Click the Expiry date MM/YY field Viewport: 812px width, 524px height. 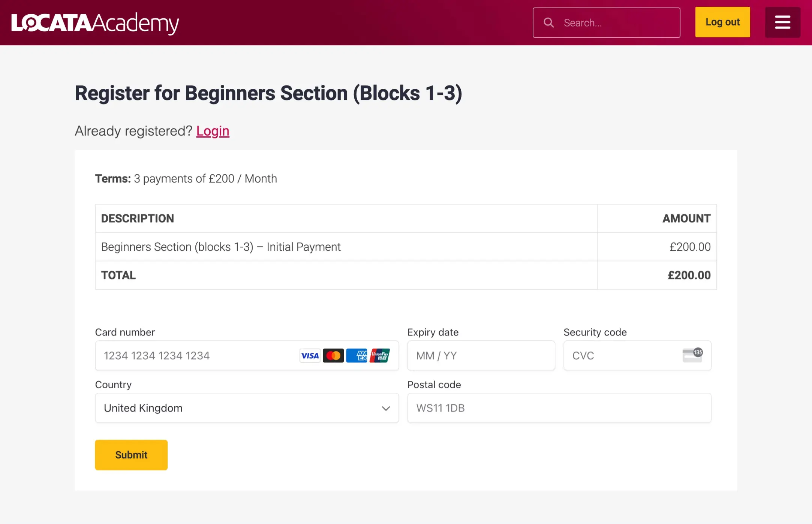tap(481, 355)
